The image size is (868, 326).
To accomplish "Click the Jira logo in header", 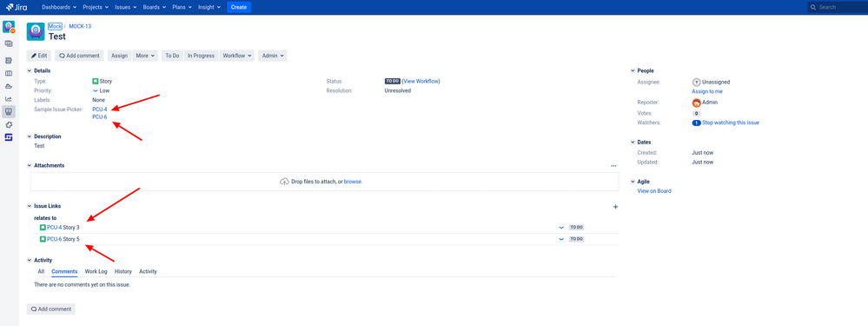I will 17,7.
